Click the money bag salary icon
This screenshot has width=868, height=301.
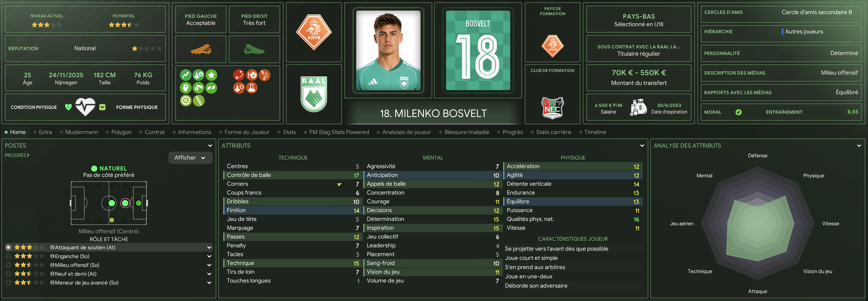pos(638,107)
